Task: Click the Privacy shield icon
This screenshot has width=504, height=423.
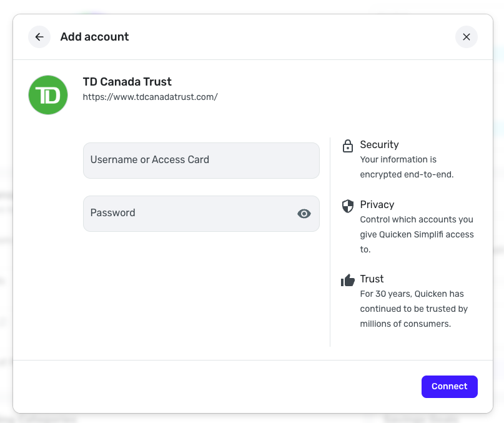Action: 348,206
